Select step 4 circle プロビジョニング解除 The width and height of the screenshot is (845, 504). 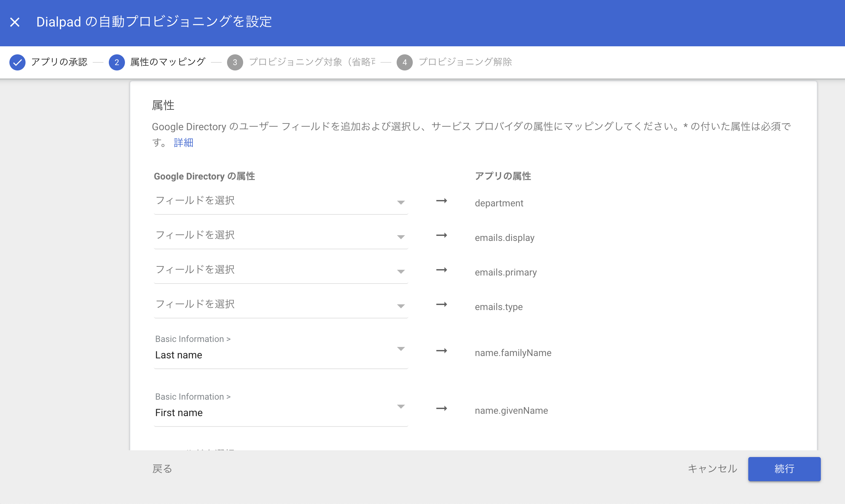click(404, 62)
